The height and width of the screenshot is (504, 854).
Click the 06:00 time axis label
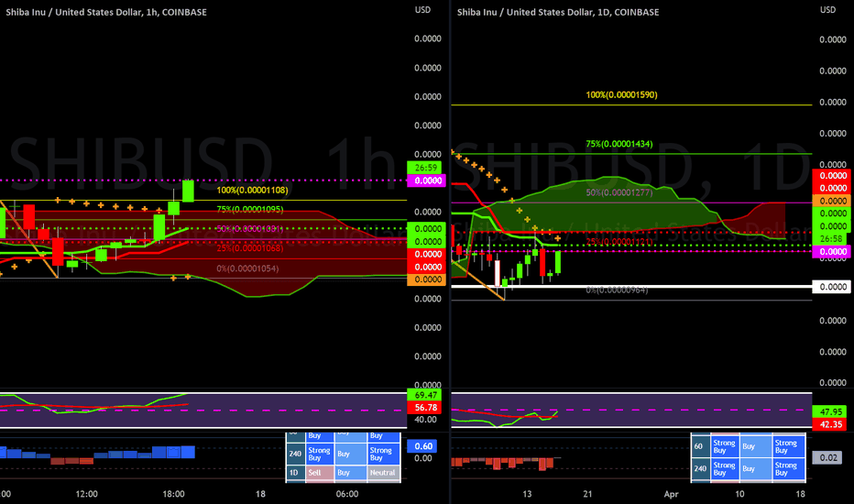[x=347, y=494]
